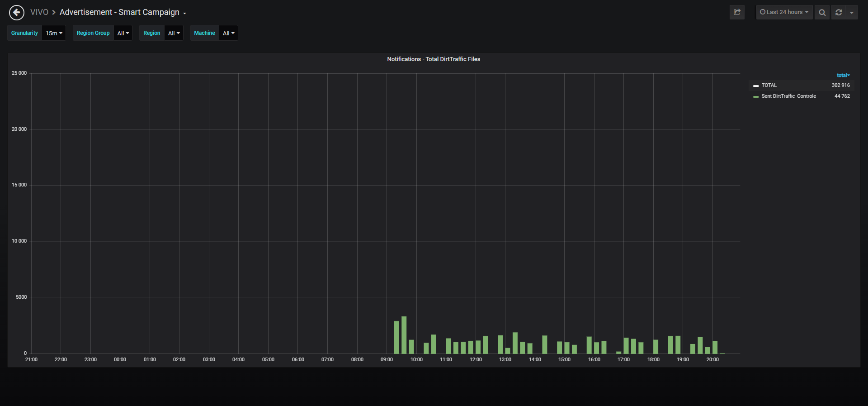The image size is (868, 406).
Task: Click the tallest green bar after 09:00
Action: pyautogui.click(x=404, y=335)
